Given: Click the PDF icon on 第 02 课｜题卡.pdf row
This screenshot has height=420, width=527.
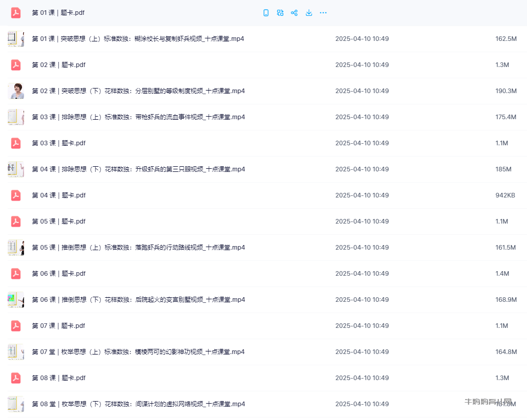Looking at the screenshot, I should tap(15, 65).
